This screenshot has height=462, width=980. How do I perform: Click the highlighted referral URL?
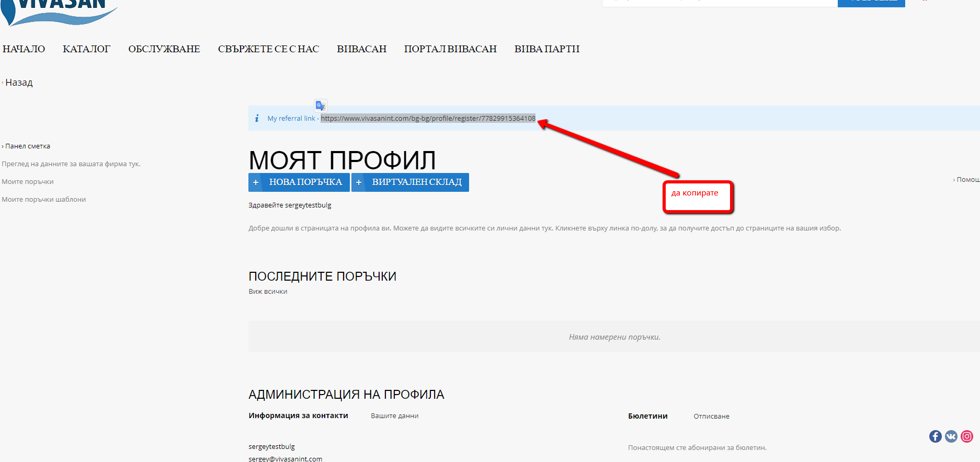click(x=428, y=119)
